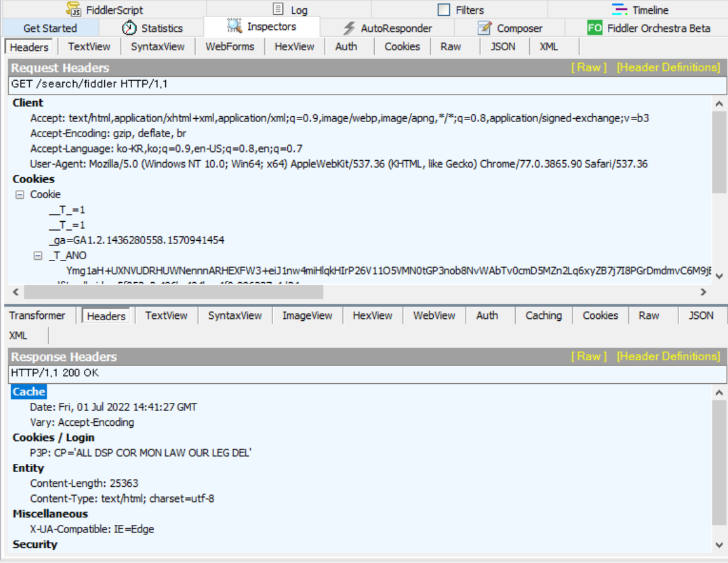Image resolution: width=728 pixels, height=563 pixels.
Task: Click the Composer pencil icon
Action: point(484,28)
